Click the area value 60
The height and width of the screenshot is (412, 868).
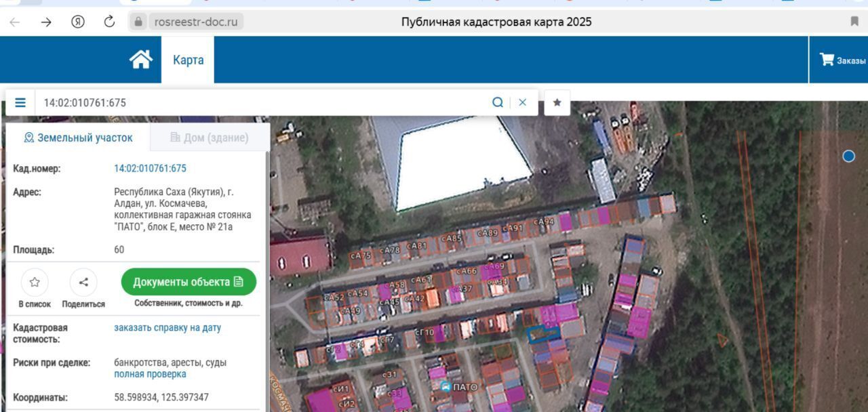pyautogui.click(x=119, y=249)
